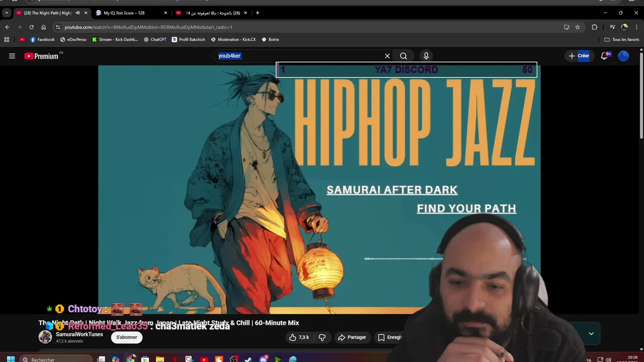Click the Hiphop Jazz video player
Viewport: 644px width, 362px height.
(319, 189)
